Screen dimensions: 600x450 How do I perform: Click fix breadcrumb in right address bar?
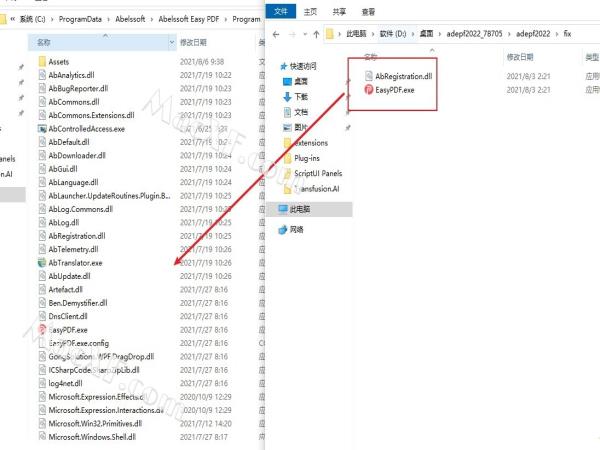coord(567,34)
